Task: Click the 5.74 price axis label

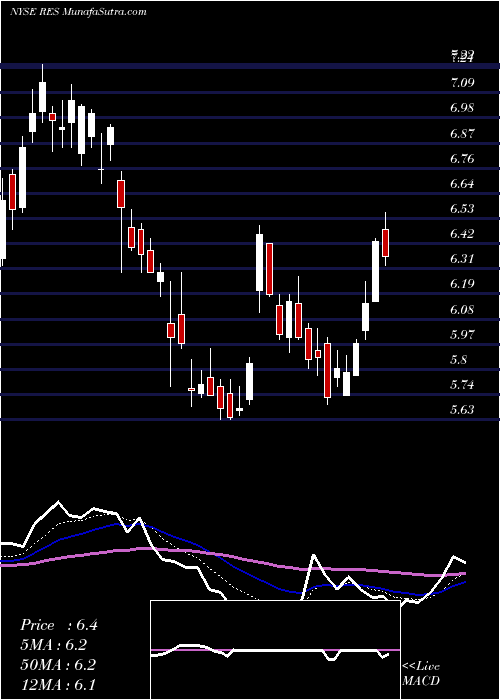Action: pyautogui.click(x=462, y=385)
